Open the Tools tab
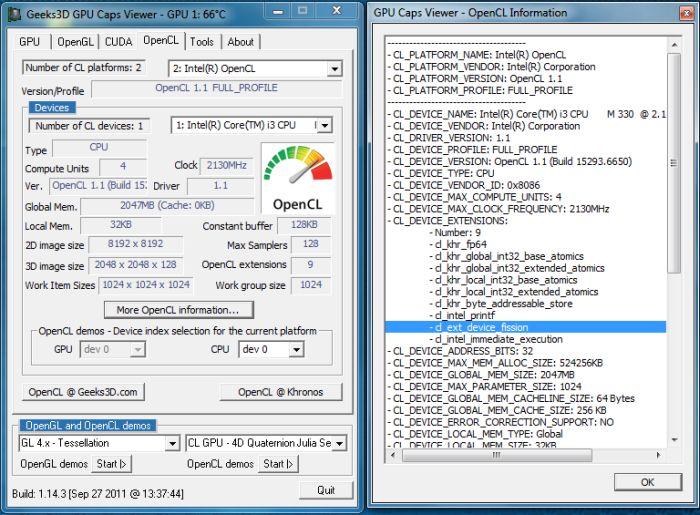Screen dimensions: 700x515 point(202,42)
